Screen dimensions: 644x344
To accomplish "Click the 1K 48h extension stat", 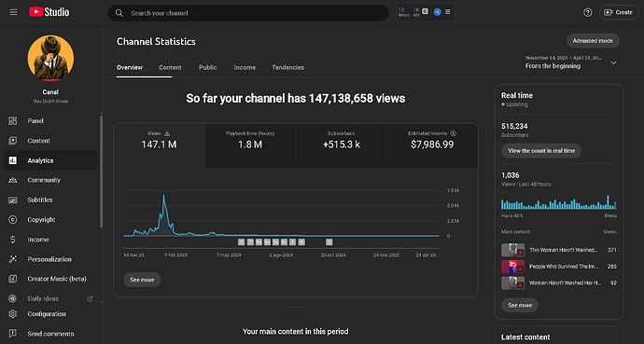I will click(416, 12).
